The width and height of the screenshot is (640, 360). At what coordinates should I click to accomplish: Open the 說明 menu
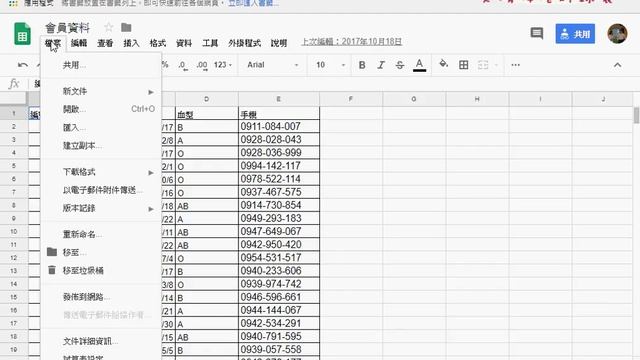[279, 43]
